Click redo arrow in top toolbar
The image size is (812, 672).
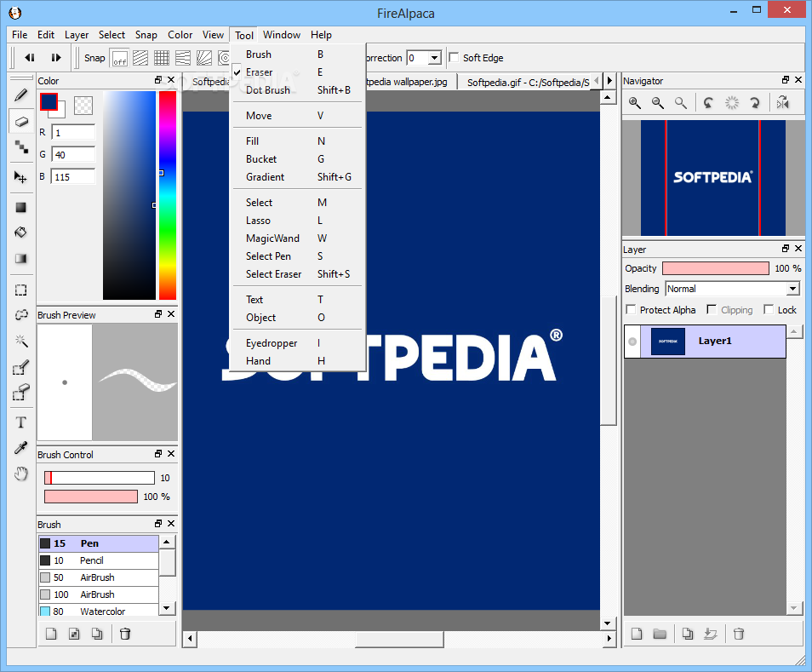tap(56, 58)
